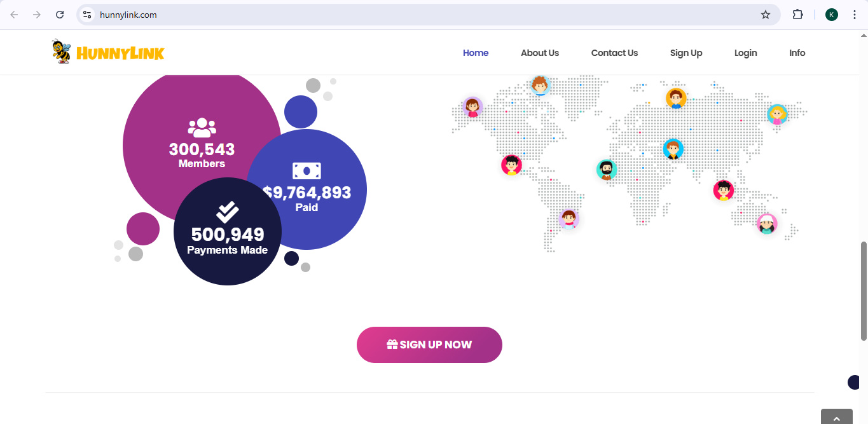
Task: Open the About Us page
Action: pos(540,53)
